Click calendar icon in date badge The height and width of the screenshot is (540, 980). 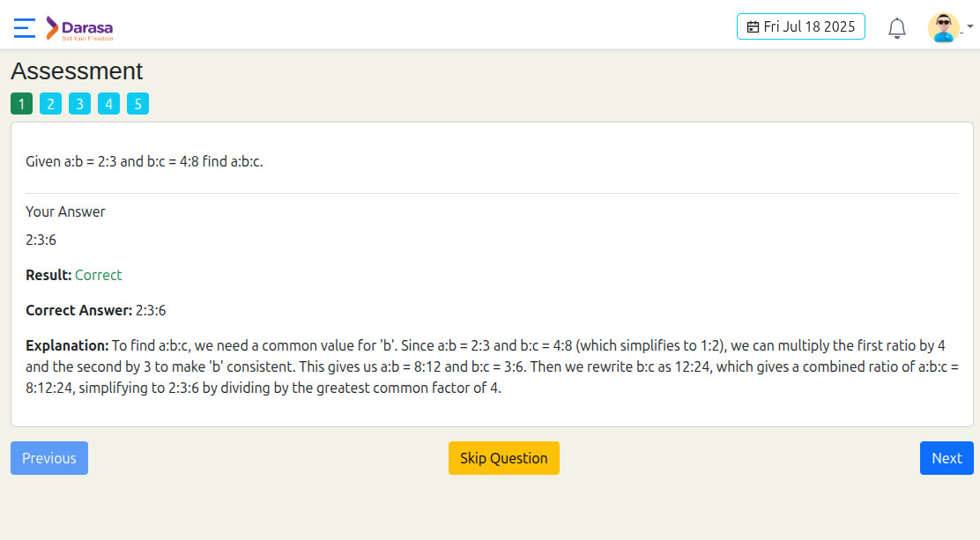[754, 27]
